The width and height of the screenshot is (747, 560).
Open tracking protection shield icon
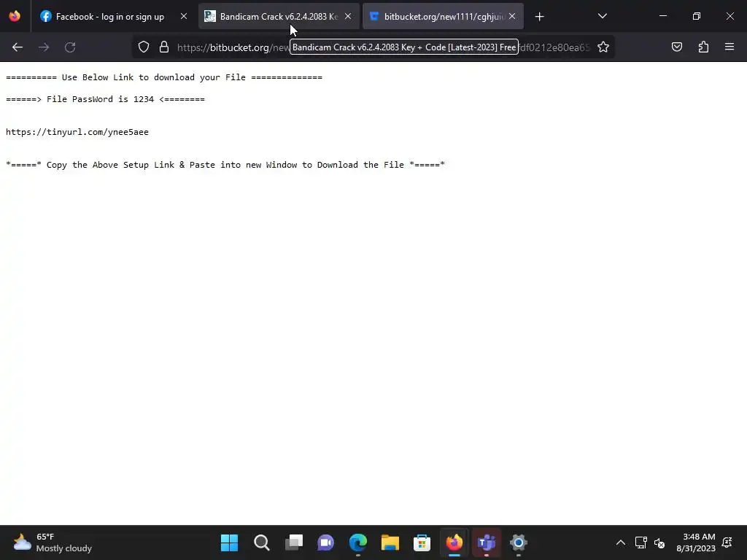tap(144, 47)
